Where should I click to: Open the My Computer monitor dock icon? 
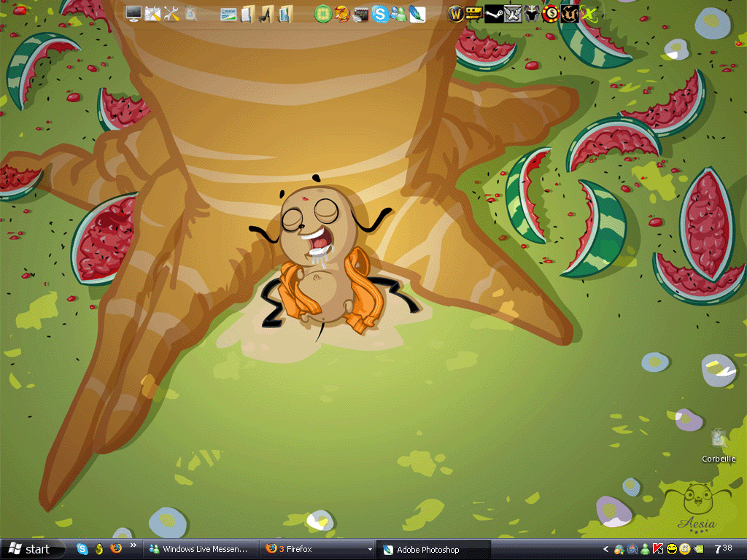[133, 13]
